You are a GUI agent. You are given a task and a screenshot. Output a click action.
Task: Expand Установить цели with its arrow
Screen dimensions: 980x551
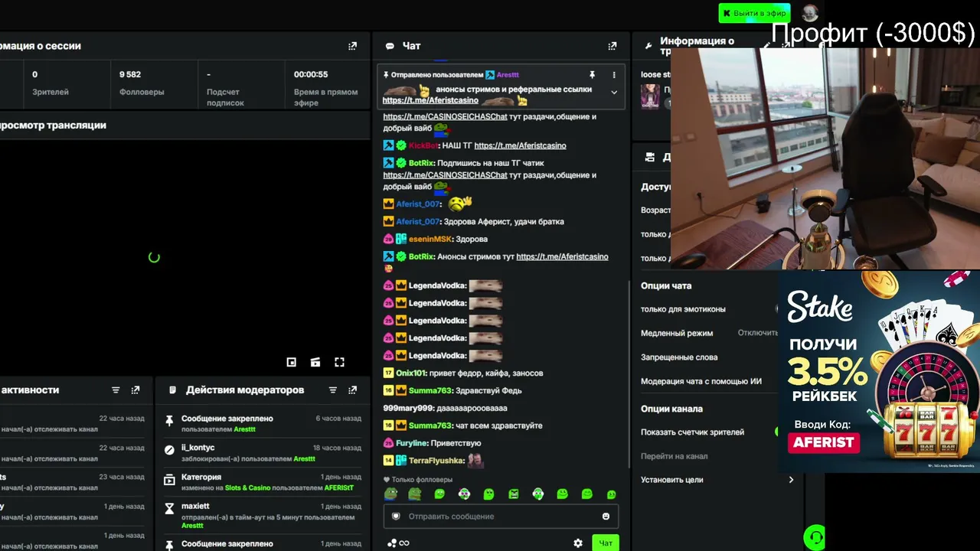791,480
